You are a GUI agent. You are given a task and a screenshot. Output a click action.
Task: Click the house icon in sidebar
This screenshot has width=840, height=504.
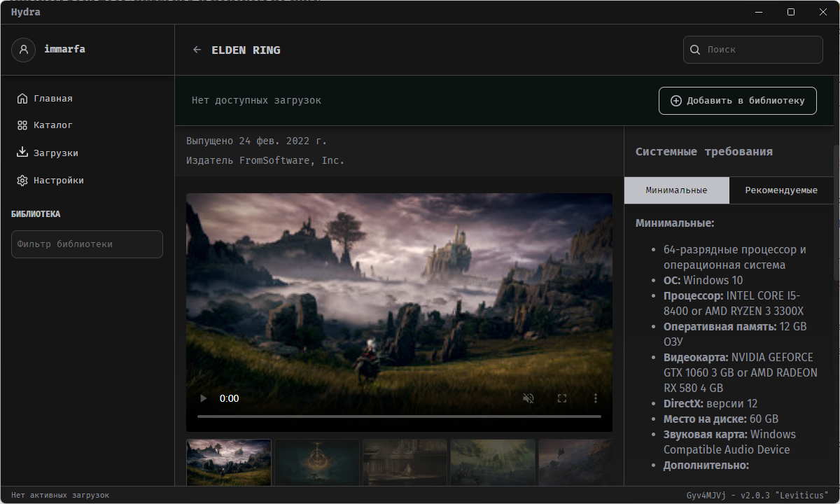(22, 99)
